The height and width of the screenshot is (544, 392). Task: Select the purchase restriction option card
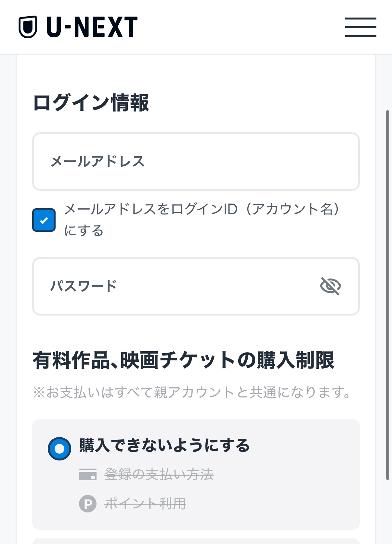click(x=196, y=474)
